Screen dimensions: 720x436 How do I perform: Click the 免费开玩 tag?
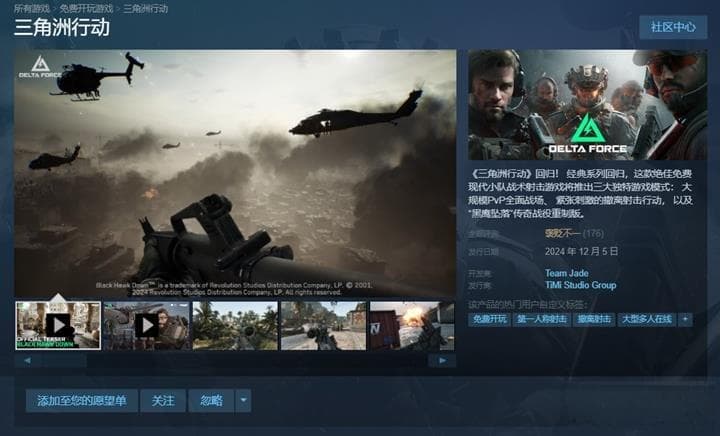(489, 319)
